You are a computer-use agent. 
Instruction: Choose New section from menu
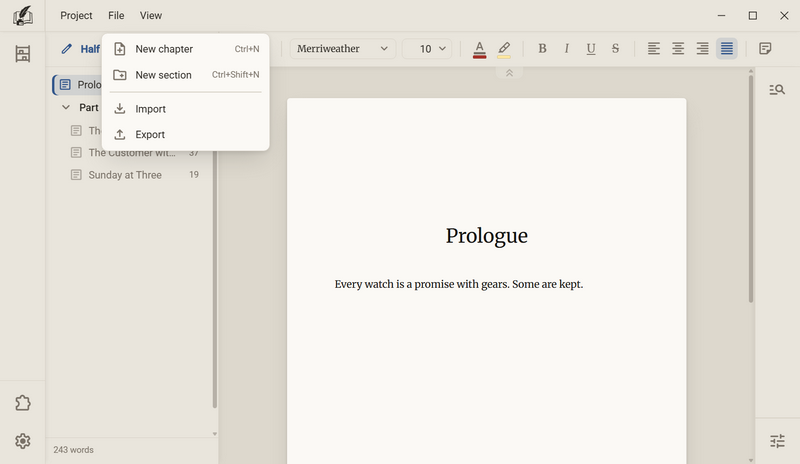pos(186,75)
